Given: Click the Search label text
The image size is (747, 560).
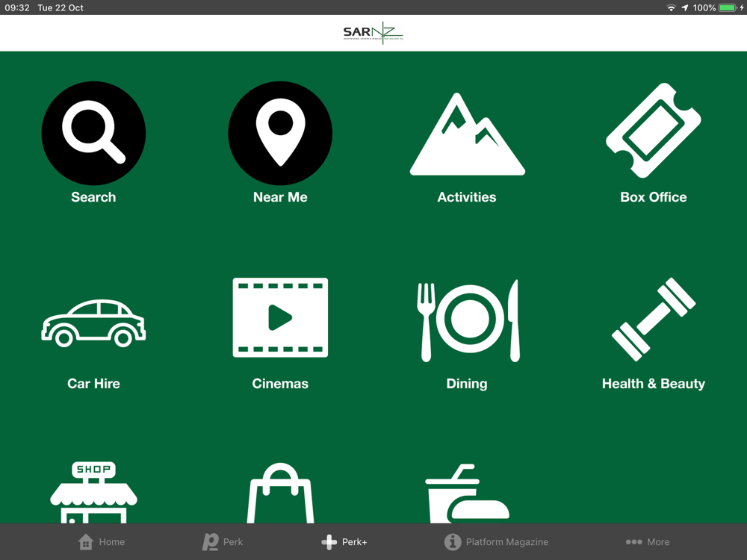Looking at the screenshot, I should (93, 197).
